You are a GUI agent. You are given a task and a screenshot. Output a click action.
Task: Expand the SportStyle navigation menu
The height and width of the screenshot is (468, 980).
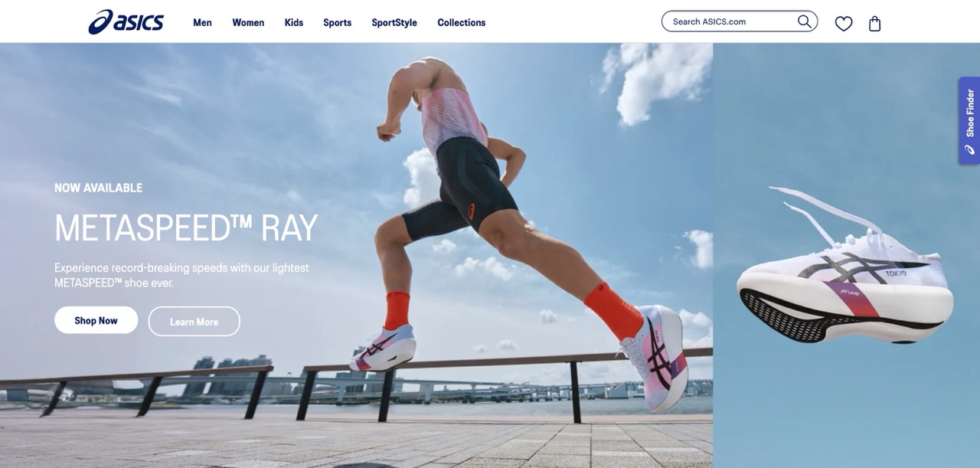tap(394, 22)
